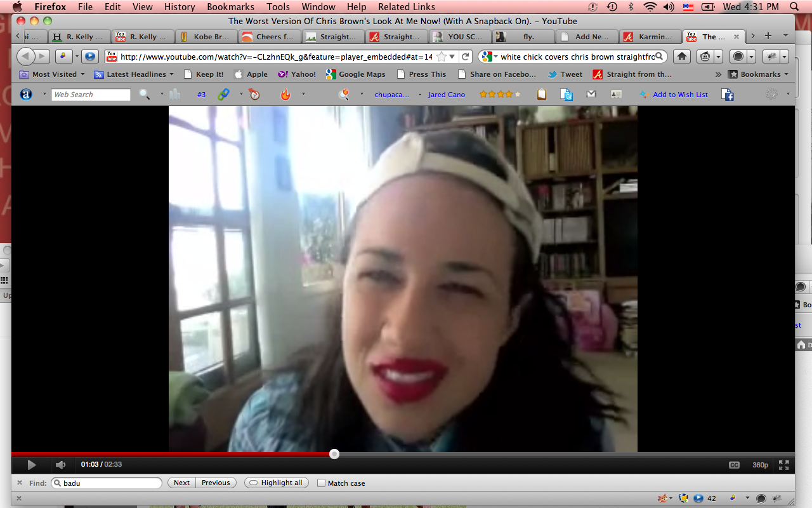812x508 pixels.
Task: Enable the Match case checkbox
Action: [x=322, y=483]
